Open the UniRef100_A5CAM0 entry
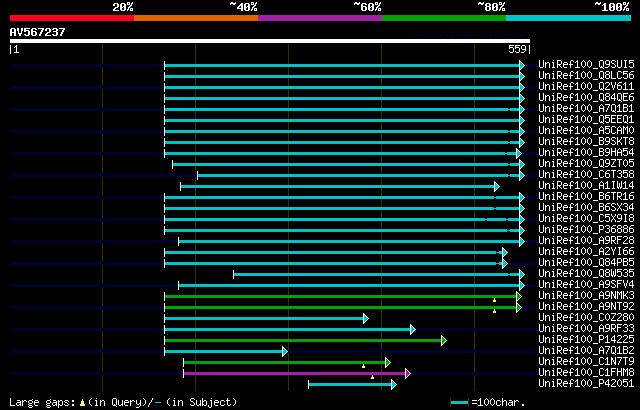 (586, 131)
